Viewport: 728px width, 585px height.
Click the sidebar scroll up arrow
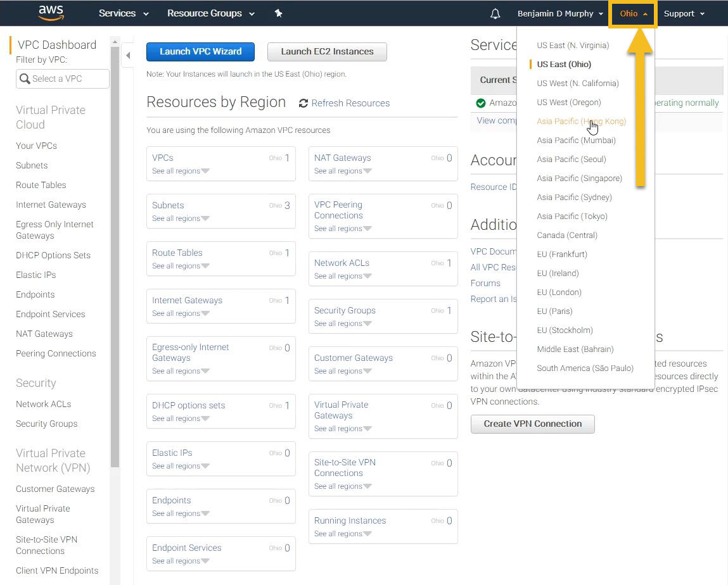click(x=115, y=42)
